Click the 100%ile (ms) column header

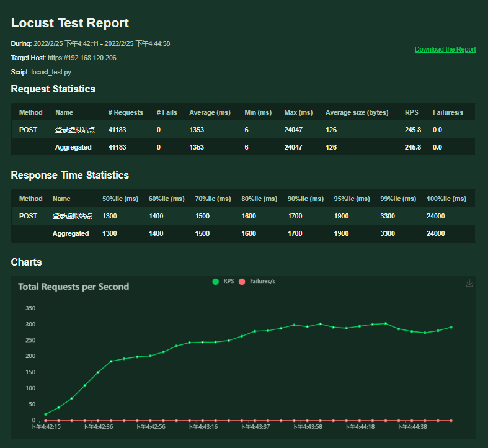point(446,199)
